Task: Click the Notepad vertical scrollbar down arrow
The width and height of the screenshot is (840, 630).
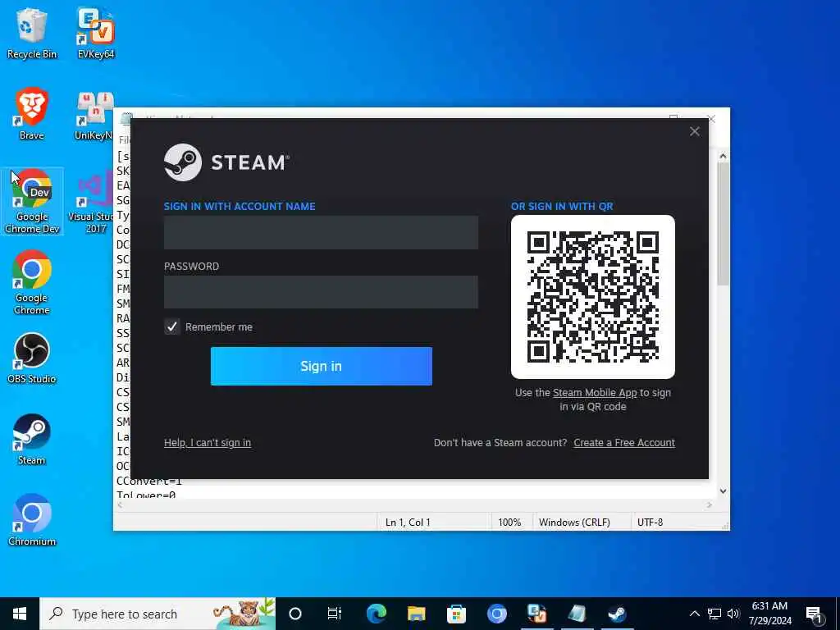Action: pyautogui.click(x=723, y=491)
